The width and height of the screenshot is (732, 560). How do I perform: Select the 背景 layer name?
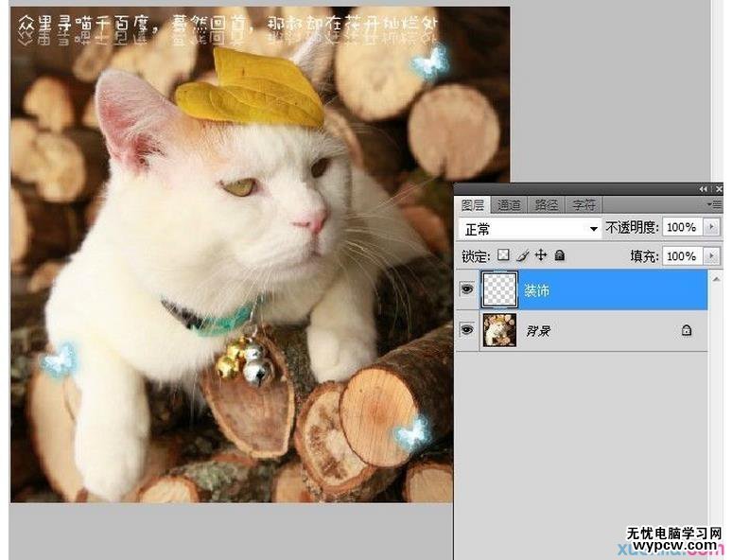538,331
